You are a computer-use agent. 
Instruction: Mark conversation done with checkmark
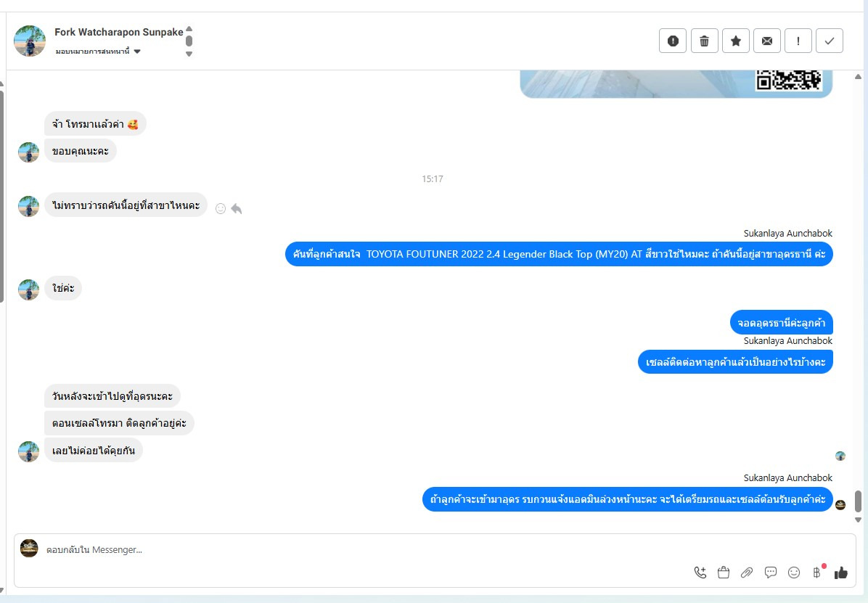click(x=830, y=41)
